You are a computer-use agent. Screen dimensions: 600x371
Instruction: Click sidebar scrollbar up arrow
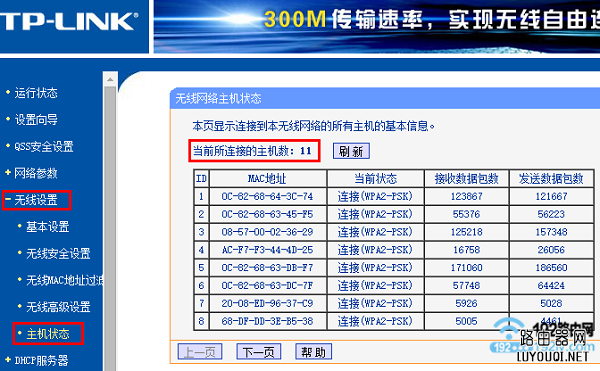coord(110,79)
